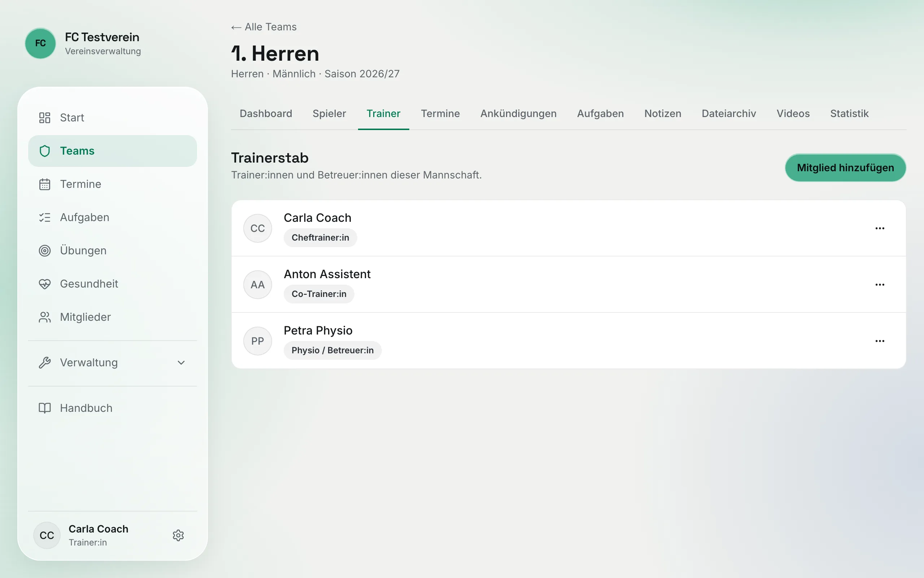This screenshot has width=924, height=578.
Task: Select the Trainer tab
Action: (x=383, y=113)
